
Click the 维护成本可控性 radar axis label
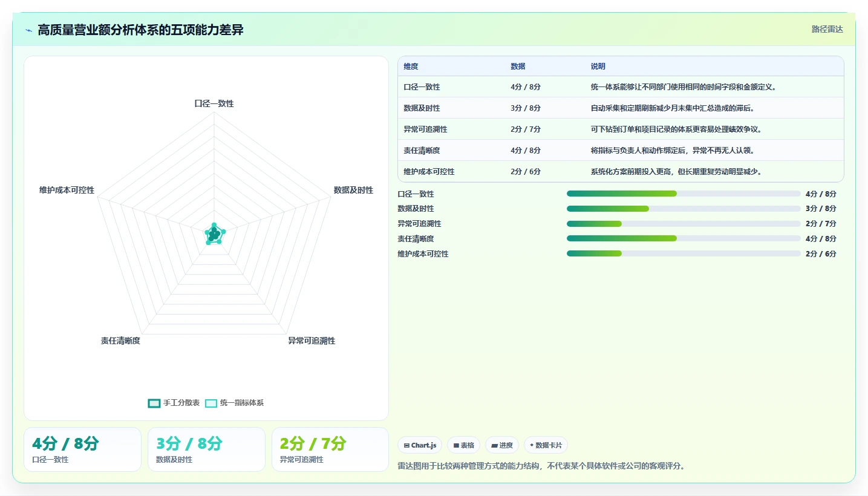pos(67,190)
